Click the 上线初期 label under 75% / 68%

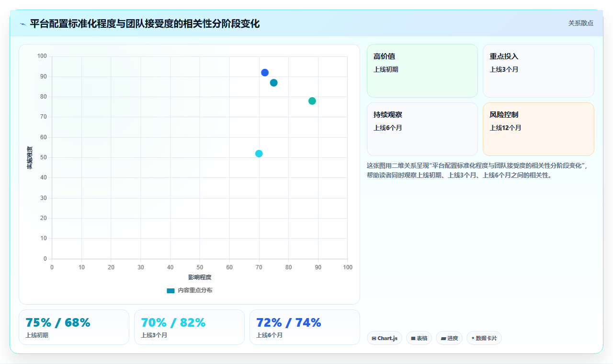tap(37, 335)
